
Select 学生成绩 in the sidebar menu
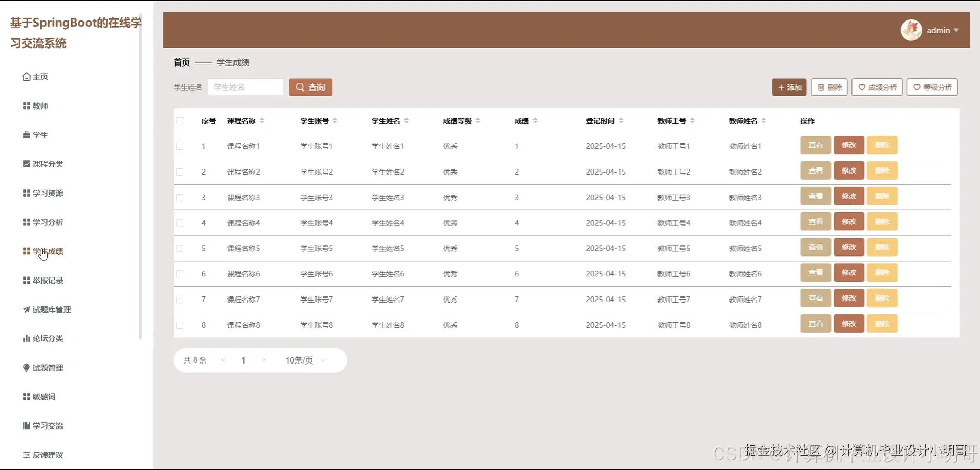43,251
